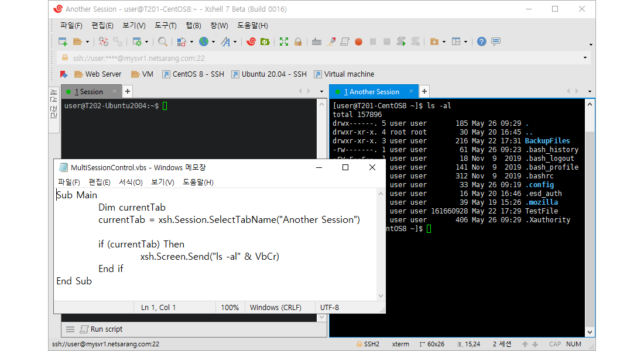The height and width of the screenshot is (351, 644).
Task: Open Xshell 보기(V) menu
Action: (134, 26)
